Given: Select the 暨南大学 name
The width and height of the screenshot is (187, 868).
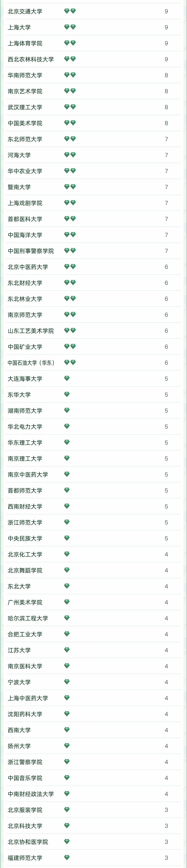Looking at the screenshot, I should pos(19,187).
